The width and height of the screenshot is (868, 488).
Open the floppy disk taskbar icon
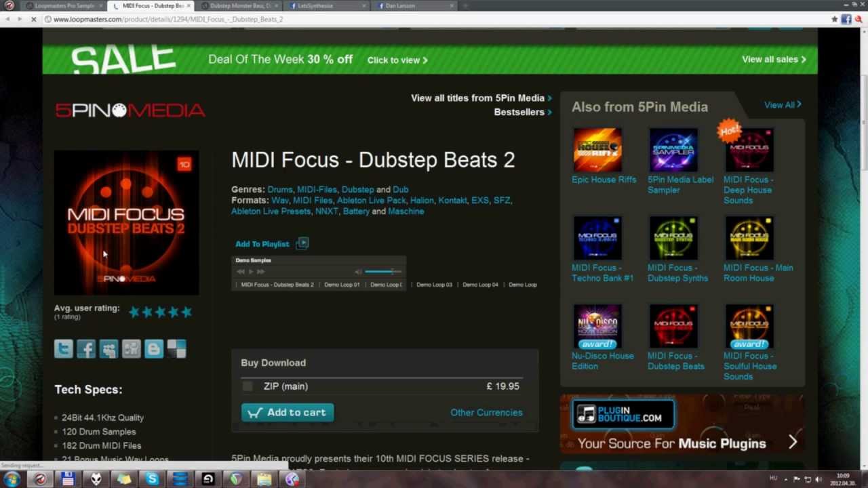point(68,479)
